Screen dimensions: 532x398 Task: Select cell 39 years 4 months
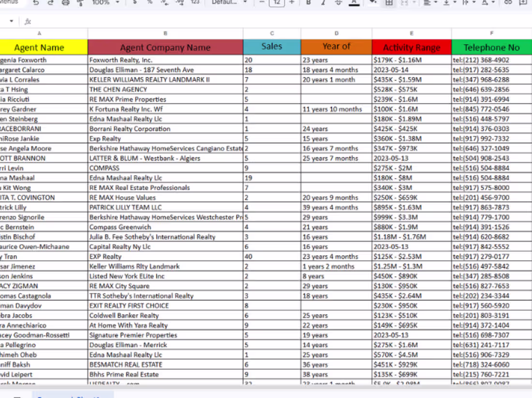[x=336, y=207]
